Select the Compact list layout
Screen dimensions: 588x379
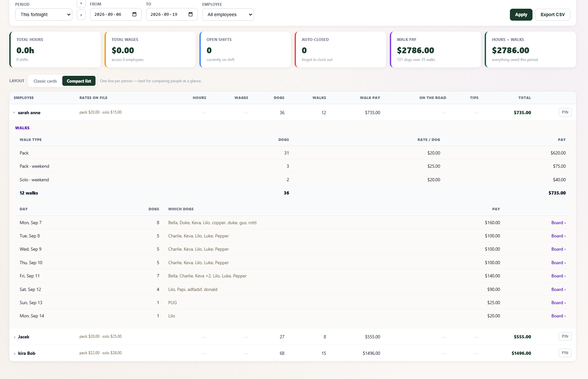[79, 81]
